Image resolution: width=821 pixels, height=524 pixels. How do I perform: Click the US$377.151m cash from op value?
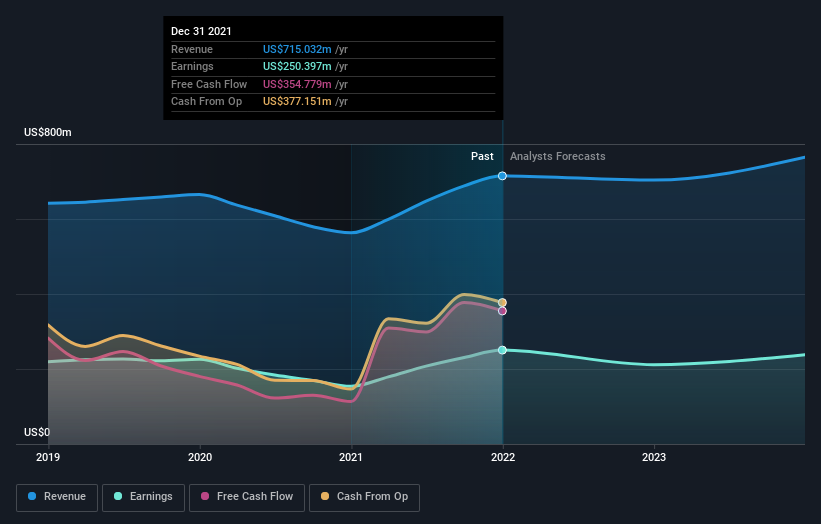pos(297,102)
